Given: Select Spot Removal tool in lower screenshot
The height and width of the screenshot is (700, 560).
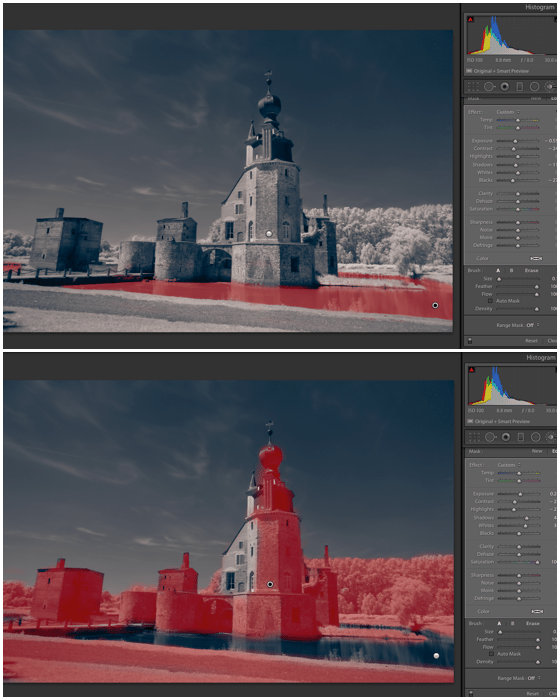Looking at the screenshot, I should [x=490, y=437].
